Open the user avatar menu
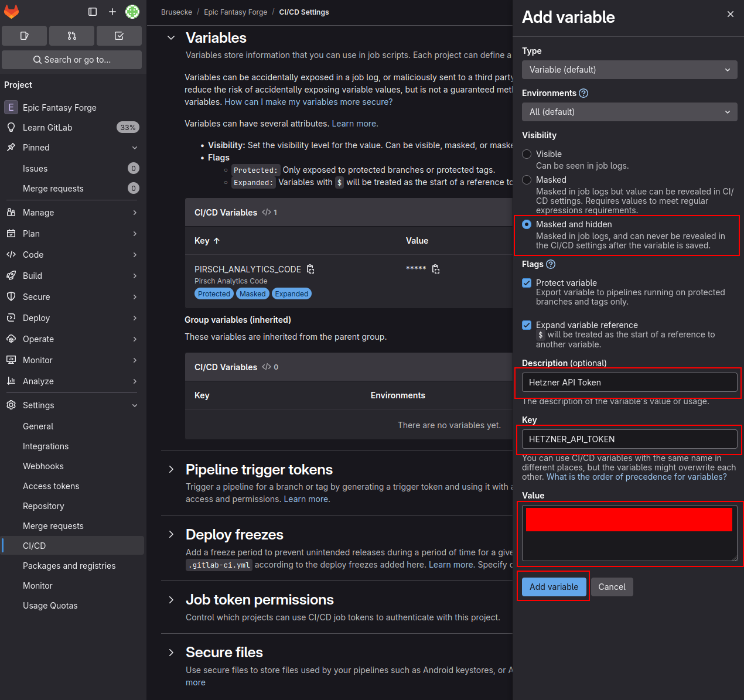Screen dimensions: 744x700 (132, 12)
